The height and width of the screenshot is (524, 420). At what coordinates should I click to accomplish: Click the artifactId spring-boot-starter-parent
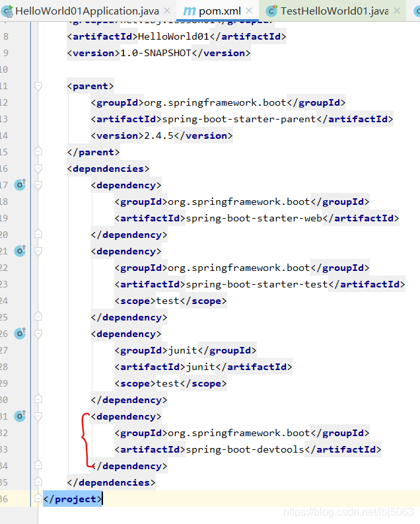click(239, 119)
